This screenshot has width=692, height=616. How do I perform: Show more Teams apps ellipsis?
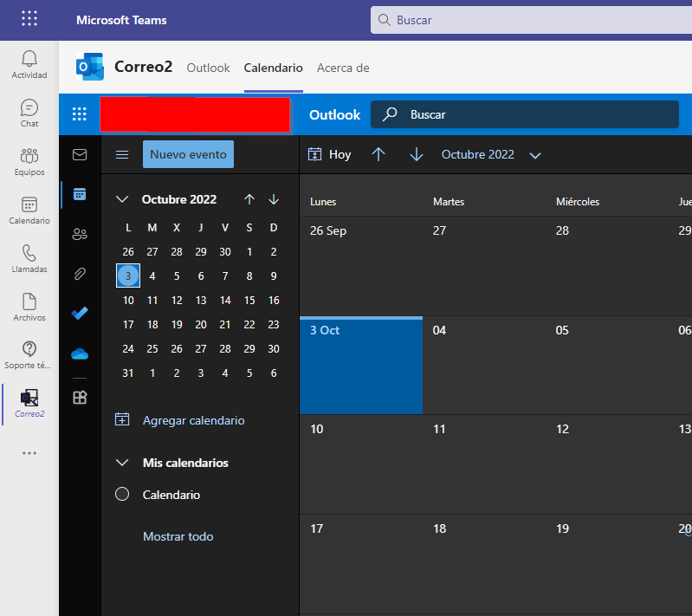pyautogui.click(x=29, y=453)
